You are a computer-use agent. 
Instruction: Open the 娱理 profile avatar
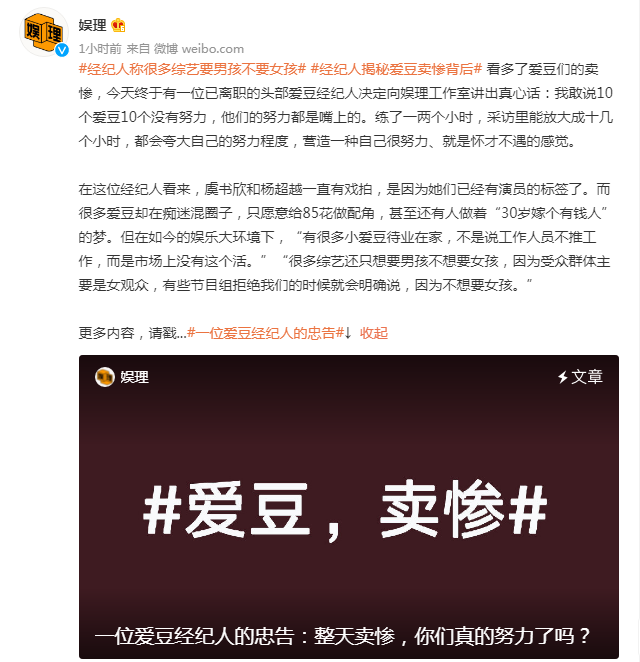click(x=43, y=33)
